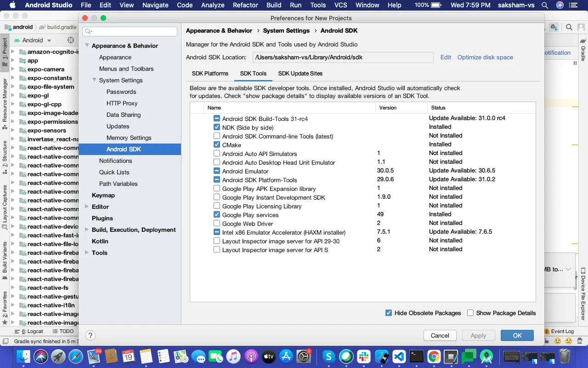The image size is (588, 368).
Task: Uncheck the Google Play services checkbox
Action: tap(217, 215)
